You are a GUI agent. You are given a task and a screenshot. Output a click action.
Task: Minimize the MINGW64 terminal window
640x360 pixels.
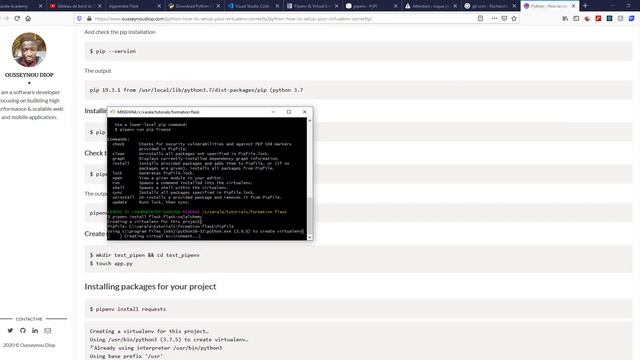click(x=273, y=112)
